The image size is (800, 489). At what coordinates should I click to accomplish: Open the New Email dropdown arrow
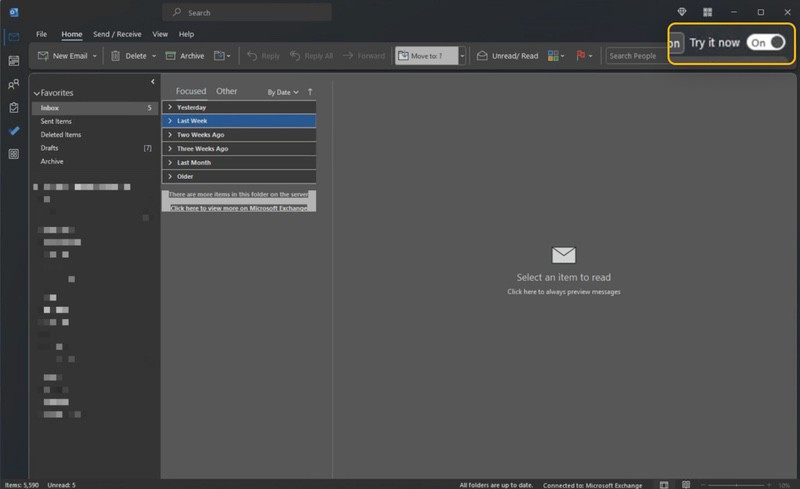point(94,56)
